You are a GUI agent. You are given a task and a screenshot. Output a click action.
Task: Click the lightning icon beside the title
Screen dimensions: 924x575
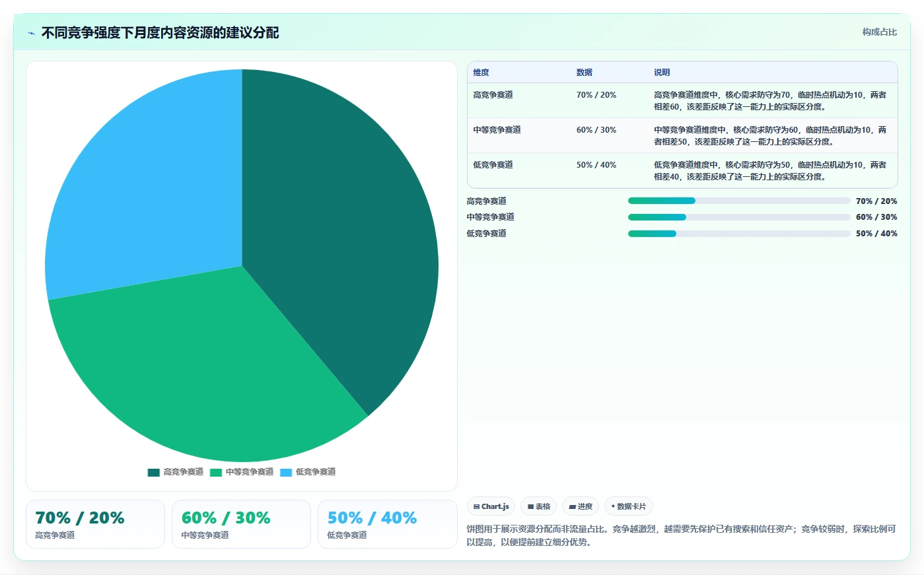point(32,33)
